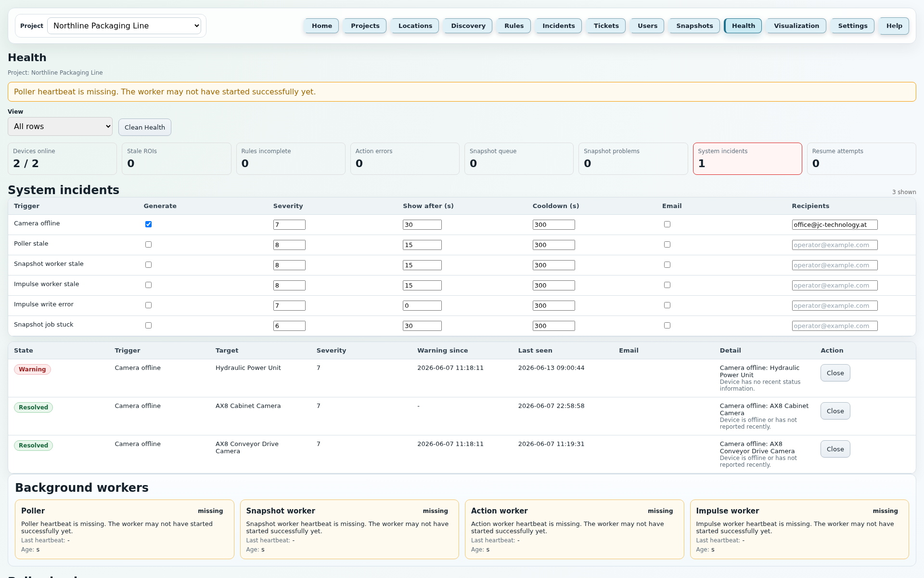Edit Snapshot job stuck Cooldown field

553,326
